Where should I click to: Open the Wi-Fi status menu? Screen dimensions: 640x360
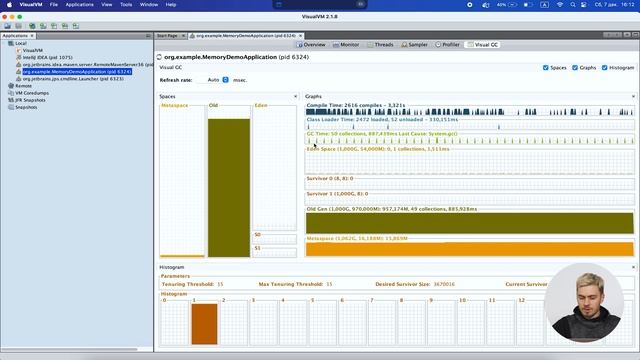[x=560, y=4]
